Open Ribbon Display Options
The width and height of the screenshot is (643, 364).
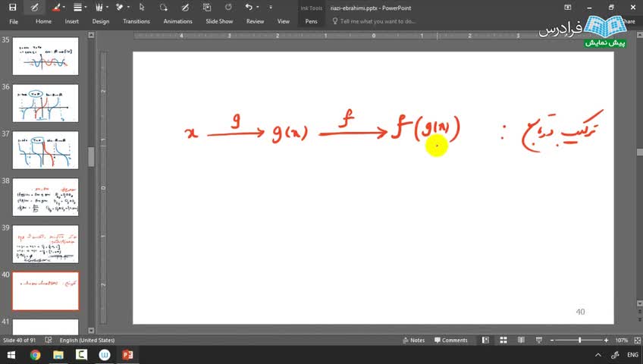coord(567,8)
